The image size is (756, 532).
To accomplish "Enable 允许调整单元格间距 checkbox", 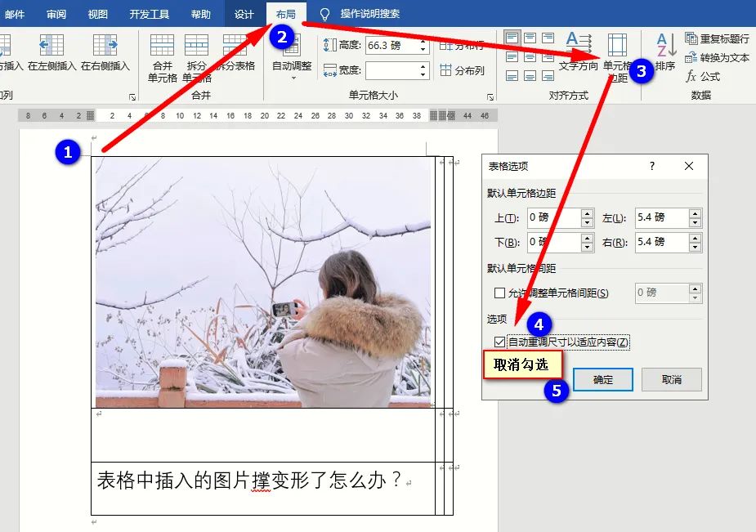I will 501,293.
